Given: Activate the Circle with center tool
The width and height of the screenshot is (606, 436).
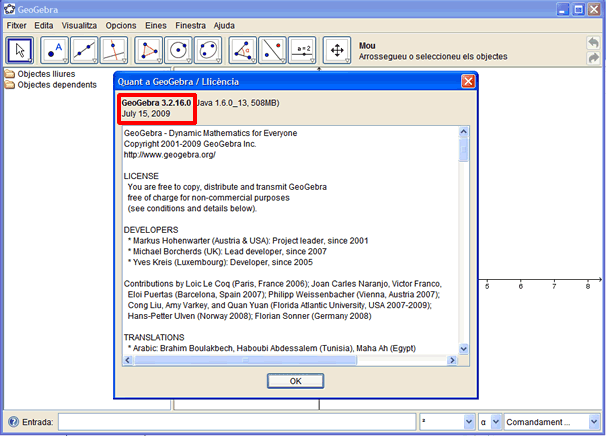Looking at the screenshot, I should click(179, 50).
